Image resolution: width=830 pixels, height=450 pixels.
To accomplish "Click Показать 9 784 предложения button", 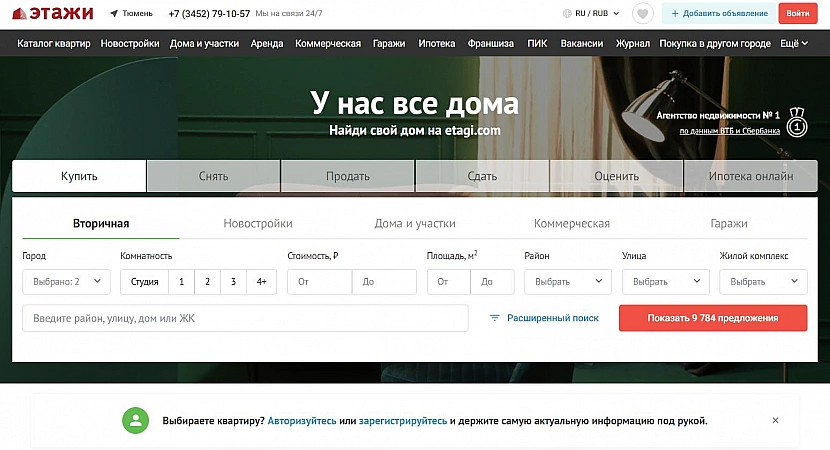I will pos(712,318).
